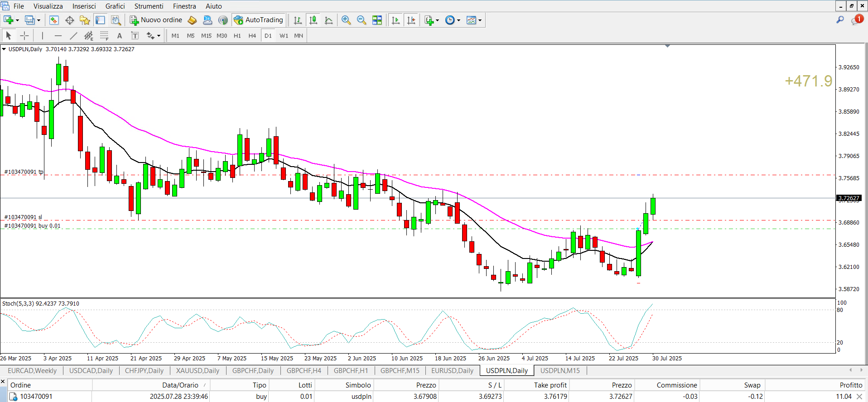The image size is (868, 402).
Task: Switch to the EURCAD,Weekly chart tab
Action: pyautogui.click(x=32, y=370)
